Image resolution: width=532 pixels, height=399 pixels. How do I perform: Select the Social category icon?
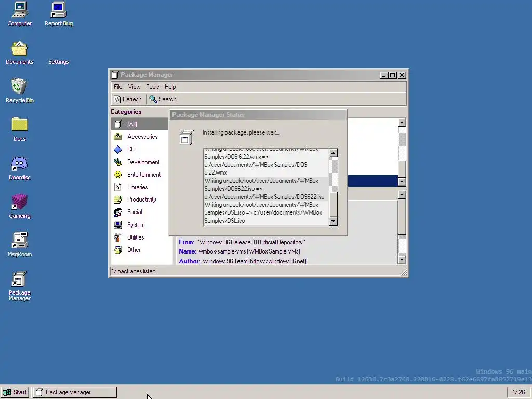click(x=118, y=212)
